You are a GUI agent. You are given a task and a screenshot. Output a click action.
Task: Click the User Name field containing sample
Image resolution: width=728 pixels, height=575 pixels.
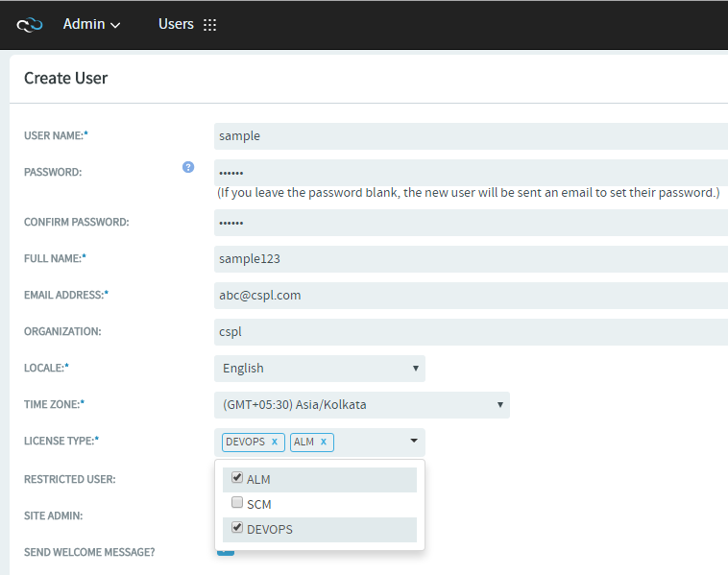pos(471,136)
